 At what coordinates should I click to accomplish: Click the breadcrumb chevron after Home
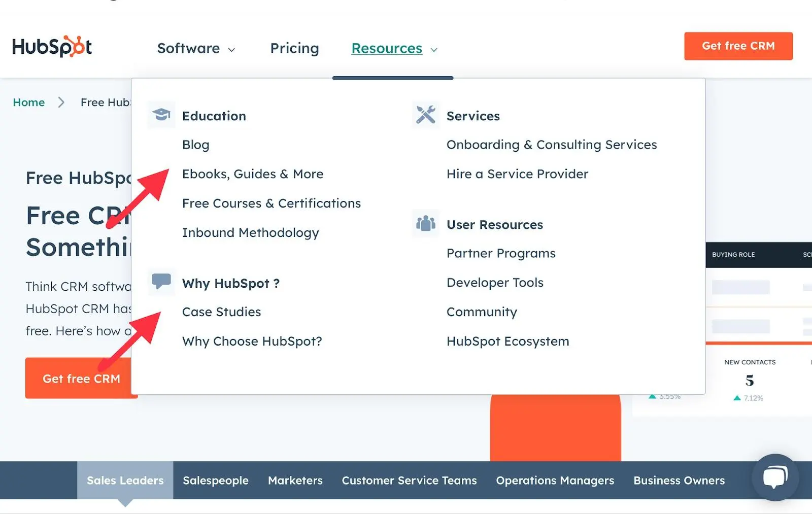pyautogui.click(x=61, y=102)
